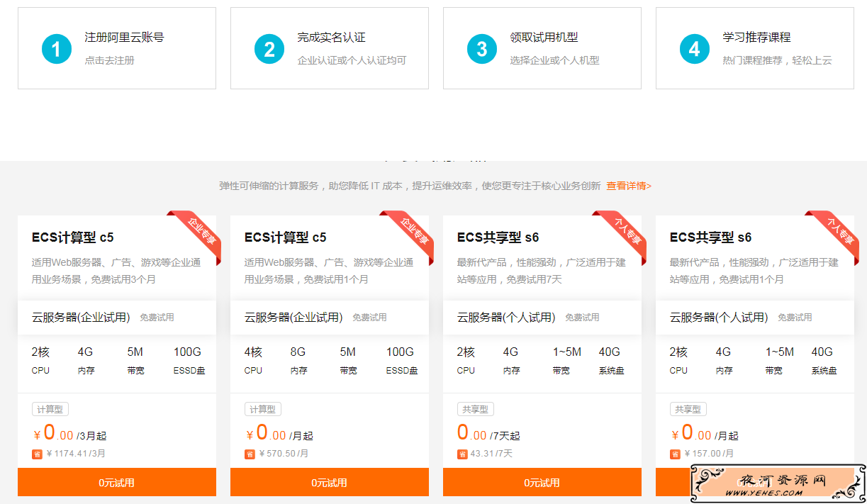Screen dimensions: 867x504
Task: Open the 注册阿里云账号 step title
Action: coord(124,38)
